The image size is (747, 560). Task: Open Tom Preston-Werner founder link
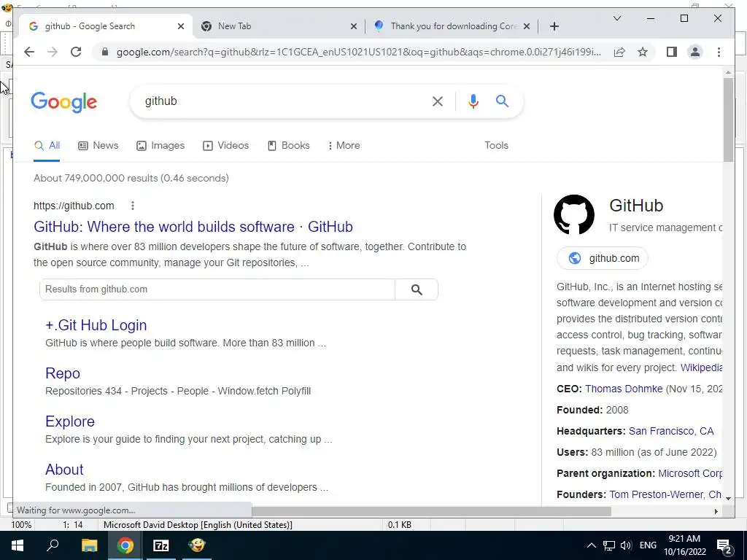[656, 494]
